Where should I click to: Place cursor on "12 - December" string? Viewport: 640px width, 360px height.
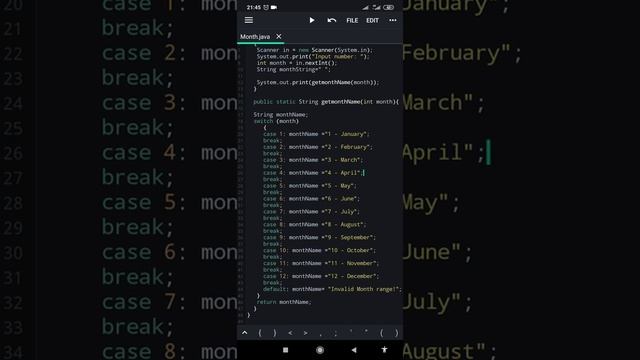click(353, 276)
